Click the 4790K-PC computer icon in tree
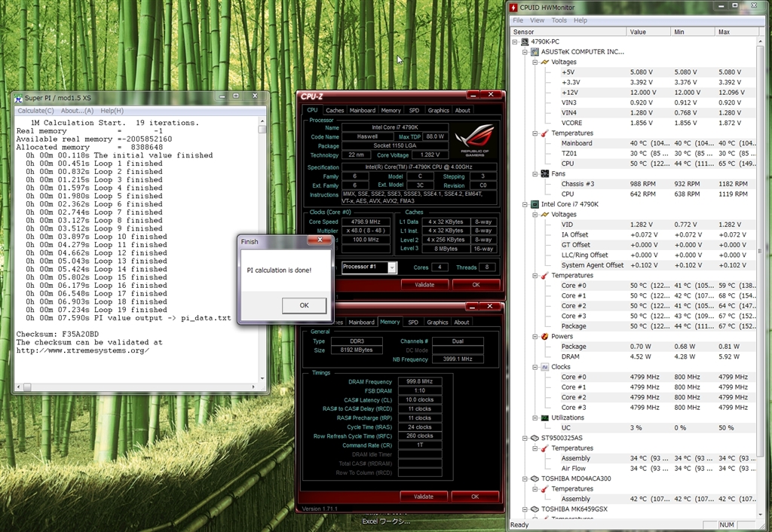 (x=525, y=42)
